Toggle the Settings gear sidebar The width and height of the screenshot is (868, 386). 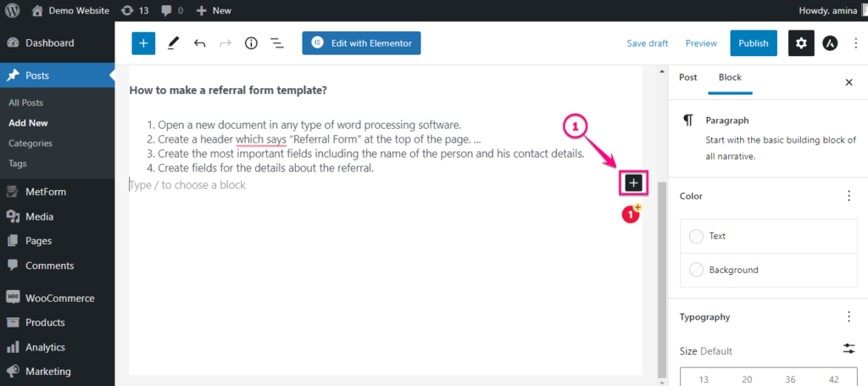pos(801,43)
